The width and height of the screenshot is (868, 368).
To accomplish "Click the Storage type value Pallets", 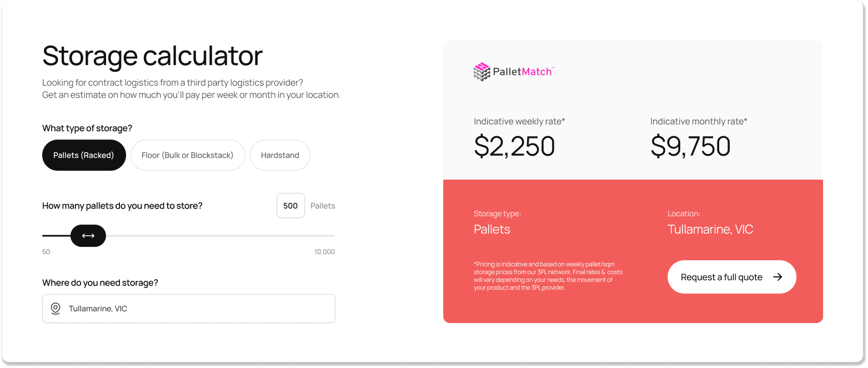I will [x=492, y=230].
